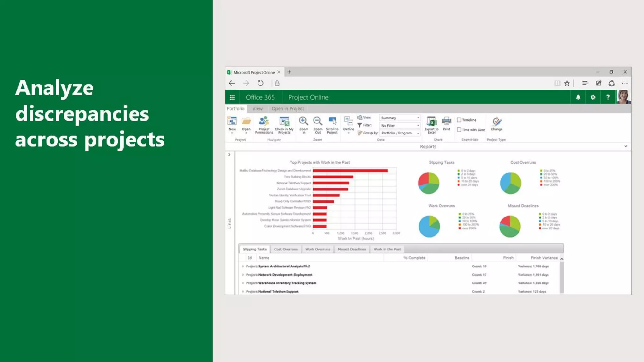The height and width of the screenshot is (362, 644).
Task: Expand the National Telethon Support project row
Action: tap(243, 292)
